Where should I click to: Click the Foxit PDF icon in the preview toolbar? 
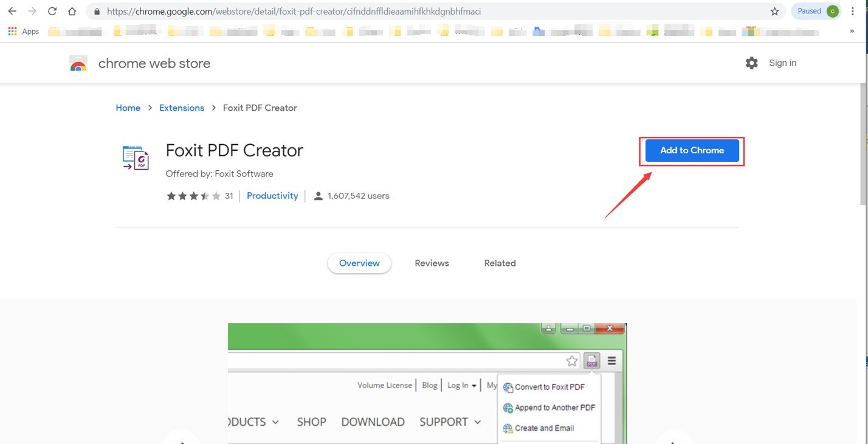[591, 361]
